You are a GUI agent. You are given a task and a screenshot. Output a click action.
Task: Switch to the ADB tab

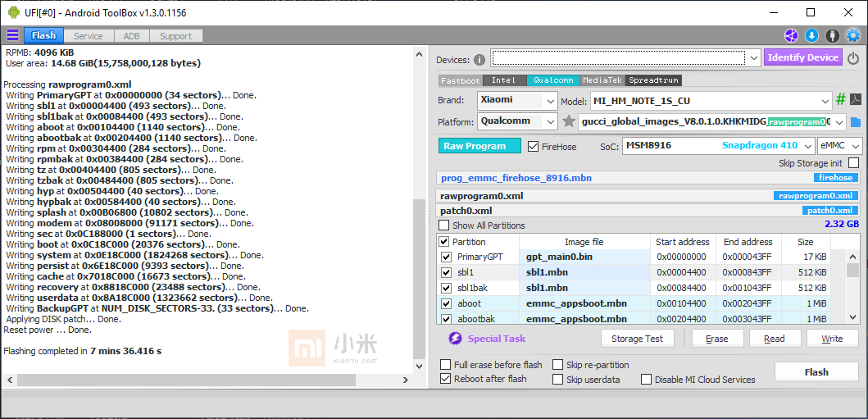132,36
